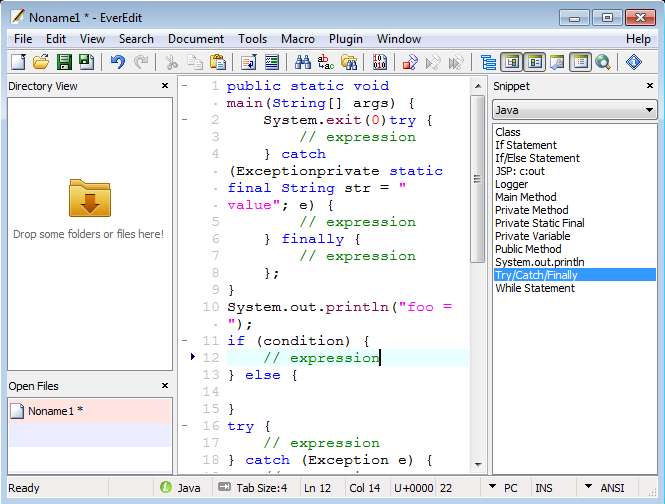Open the Search menu

click(136, 39)
